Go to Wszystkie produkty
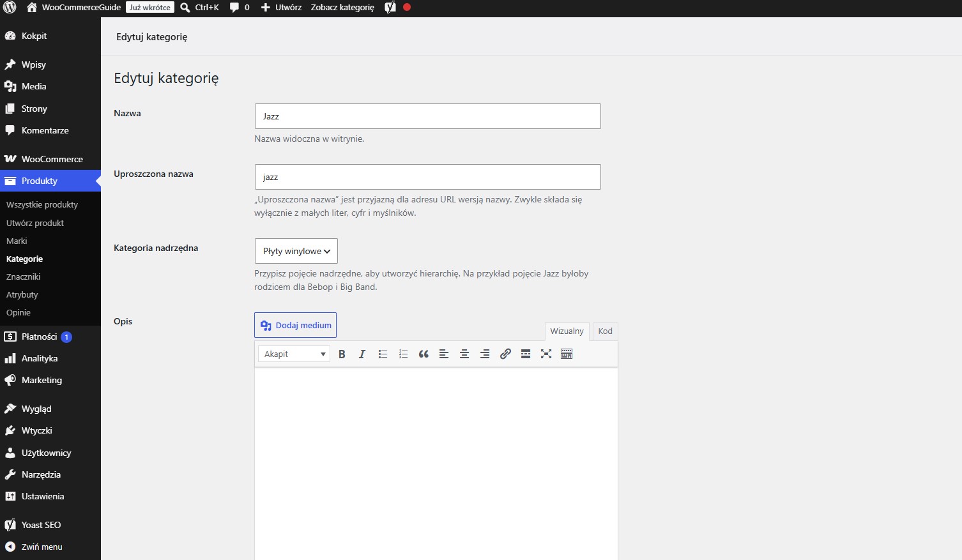962x560 pixels. [x=42, y=204]
